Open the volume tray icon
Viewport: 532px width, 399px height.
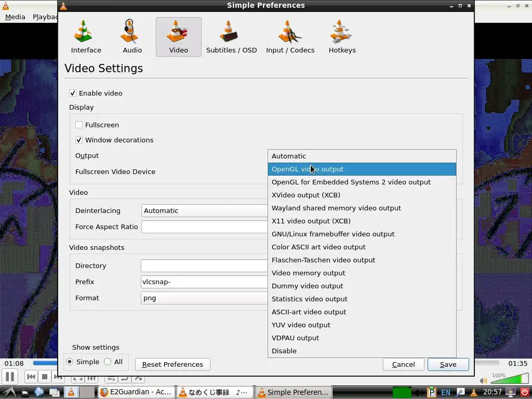coord(419,393)
